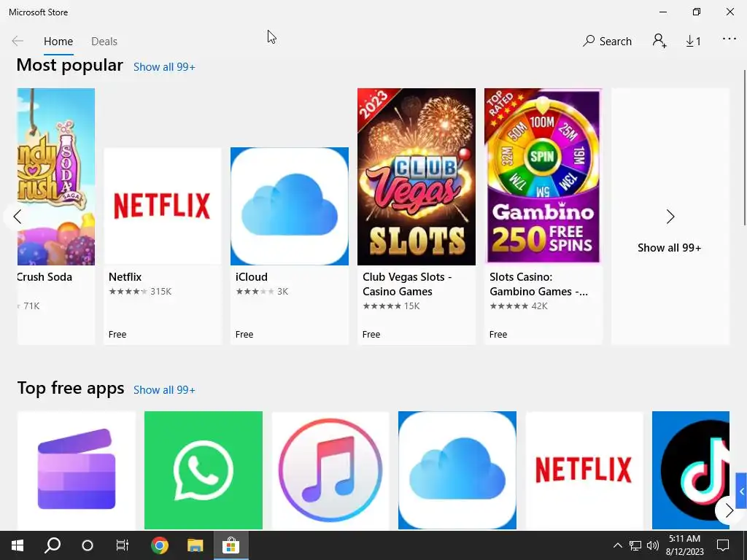Click Gambino 42K star rating
The width and height of the screenshot is (747, 560).
pyautogui.click(x=519, y=306)
